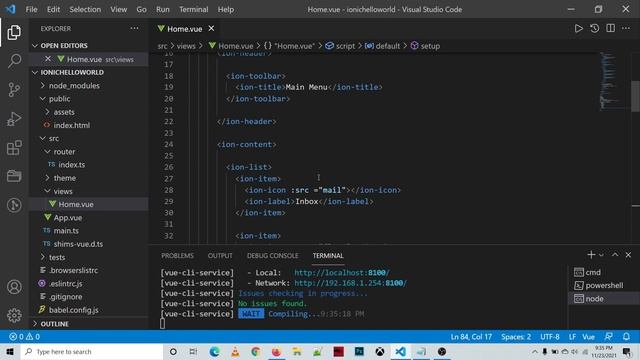
Task: Open the Extensions view
Action: 14,147
